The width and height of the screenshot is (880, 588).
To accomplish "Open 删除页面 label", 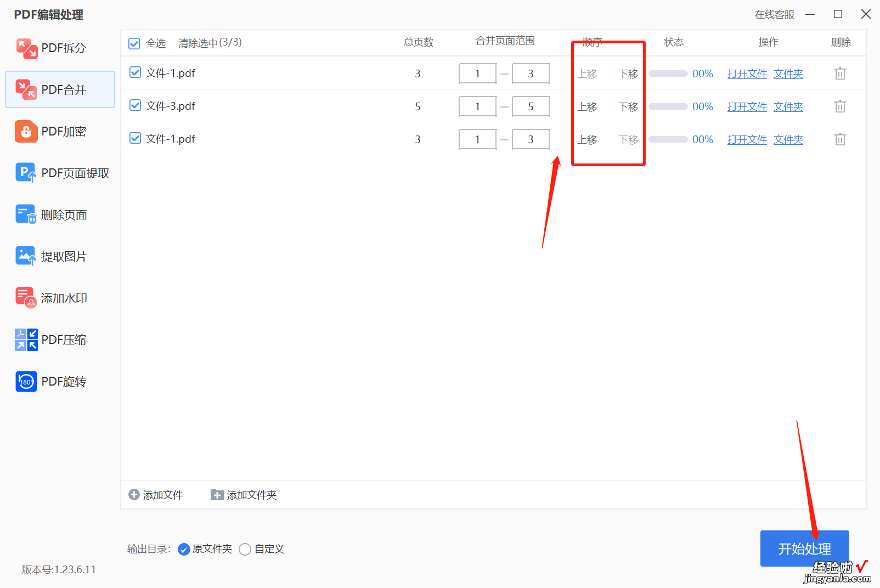I will click(64, 215).
